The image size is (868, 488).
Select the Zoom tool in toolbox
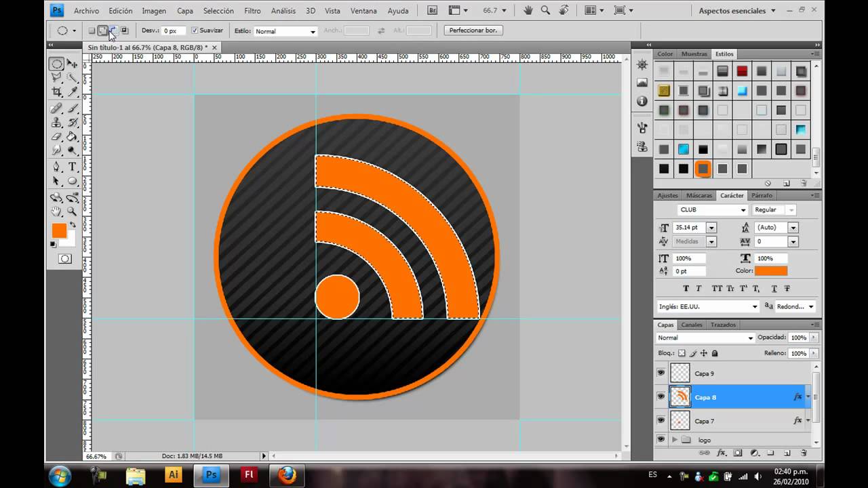click(x=72, y=211)
